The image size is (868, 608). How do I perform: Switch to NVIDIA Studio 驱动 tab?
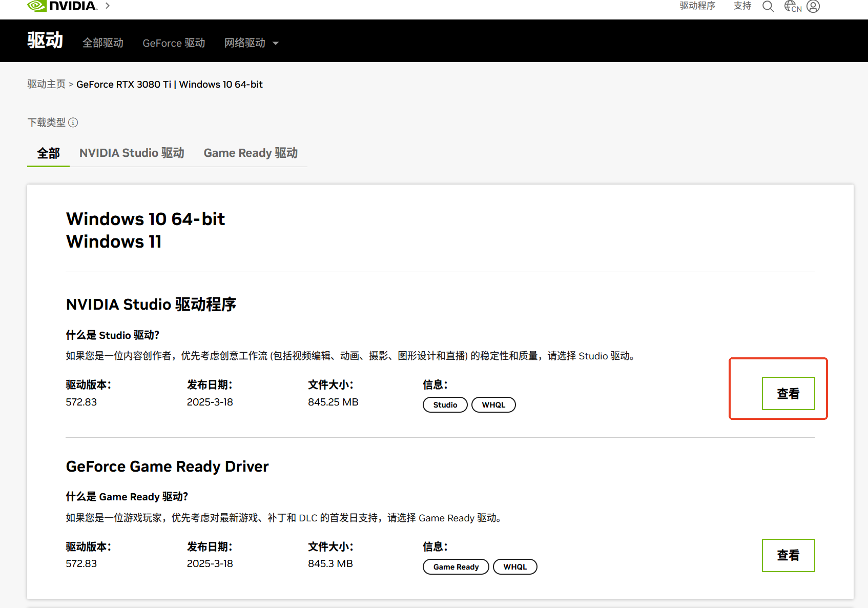pos(132,153)
